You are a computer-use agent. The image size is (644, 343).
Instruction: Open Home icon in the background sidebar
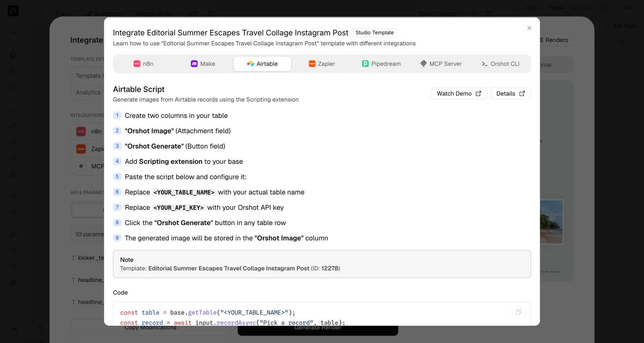click(13, 55)
